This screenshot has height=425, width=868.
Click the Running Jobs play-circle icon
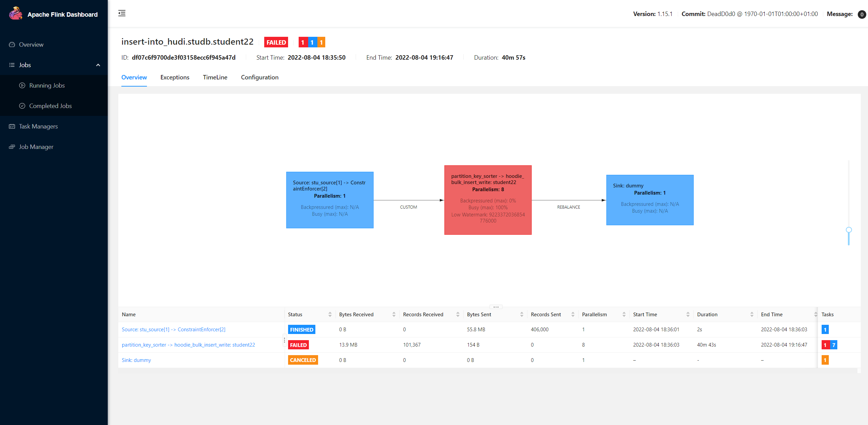22,86
